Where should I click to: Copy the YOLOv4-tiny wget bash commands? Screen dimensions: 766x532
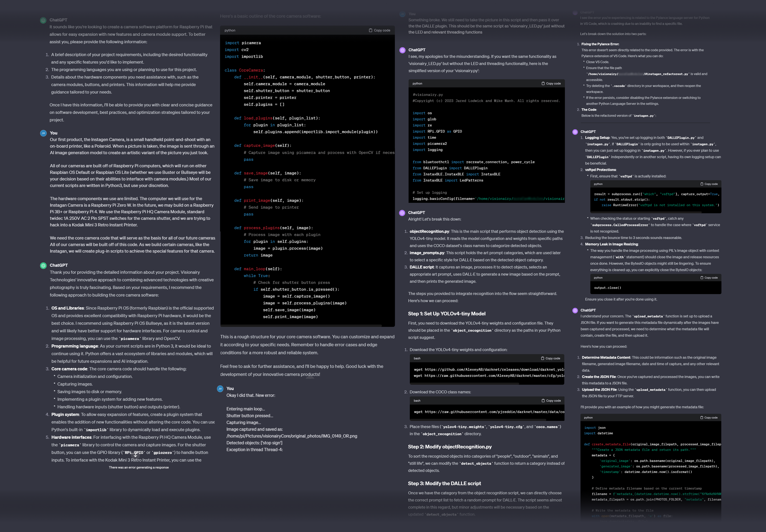pos(550,358)
